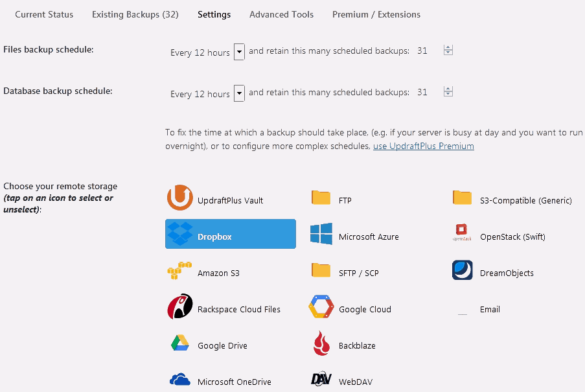
Task: Click the WebDAV label text
Action: point(356,382)
